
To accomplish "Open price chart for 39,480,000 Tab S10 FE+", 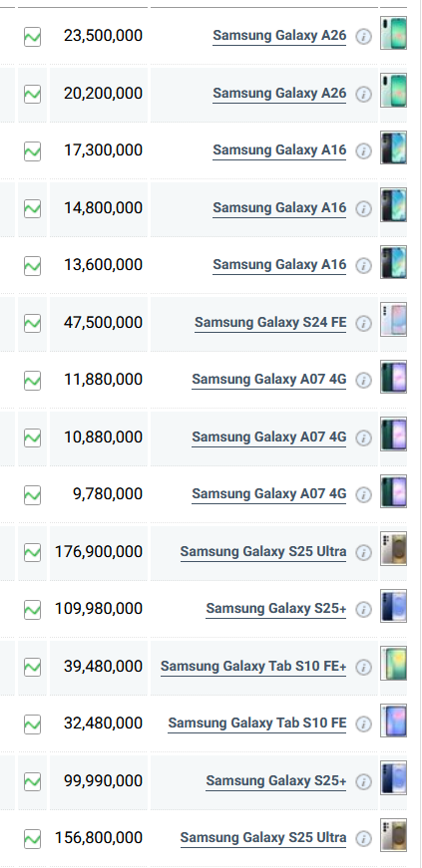I will pos(32,667).
